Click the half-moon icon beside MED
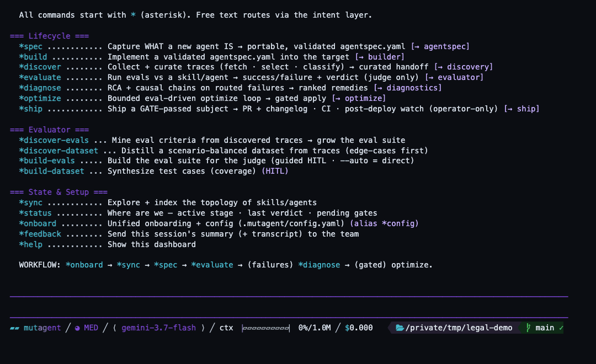This screenshot has width=596, height=364. [78, 328]
